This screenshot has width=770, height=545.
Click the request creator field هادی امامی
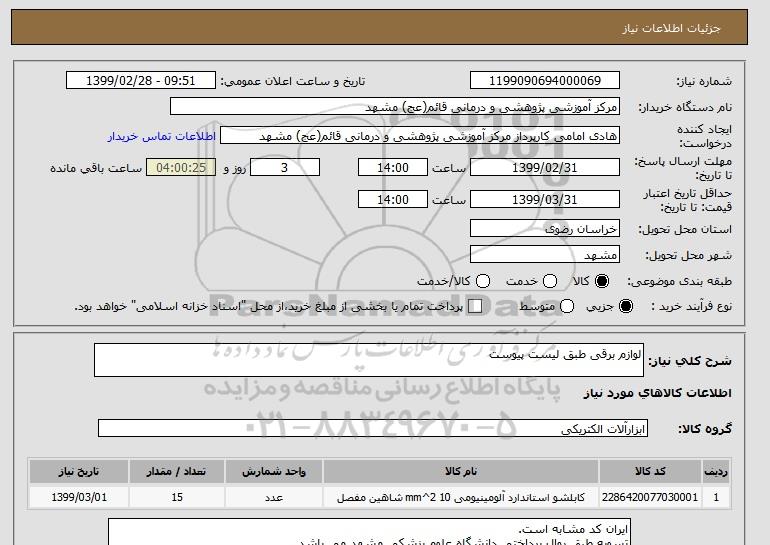(420, 136)
